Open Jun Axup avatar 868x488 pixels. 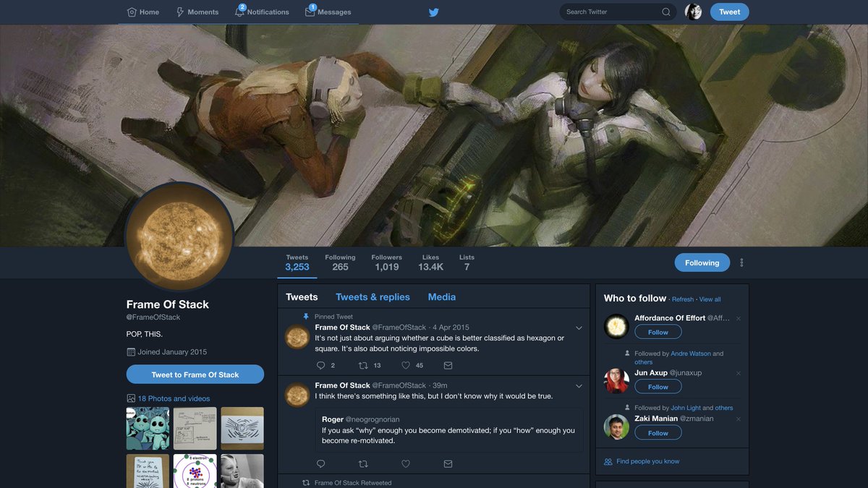(616, 381)
